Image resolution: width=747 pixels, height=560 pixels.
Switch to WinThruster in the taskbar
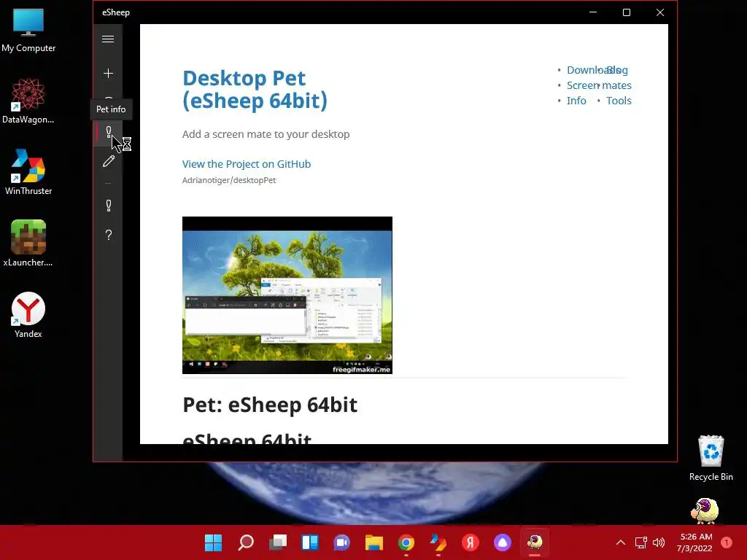[438, 542]
